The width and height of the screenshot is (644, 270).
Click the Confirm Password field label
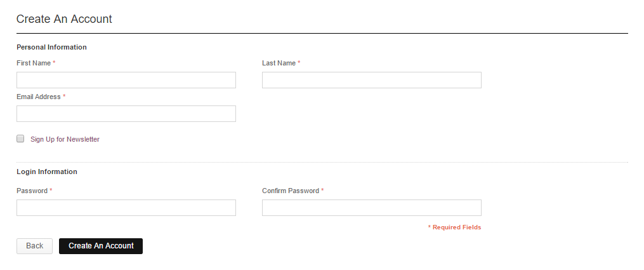click(291, 191)
